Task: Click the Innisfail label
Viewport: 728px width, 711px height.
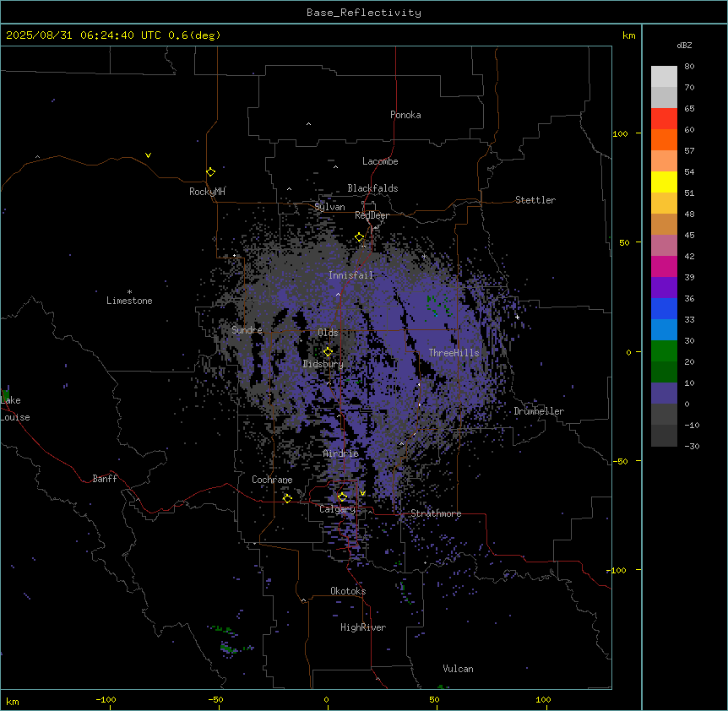Action: (351, 275)
